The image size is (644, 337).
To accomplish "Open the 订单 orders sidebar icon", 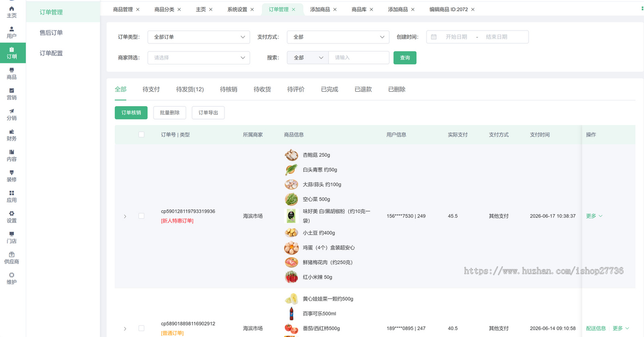I will click(x=12, y=49).
